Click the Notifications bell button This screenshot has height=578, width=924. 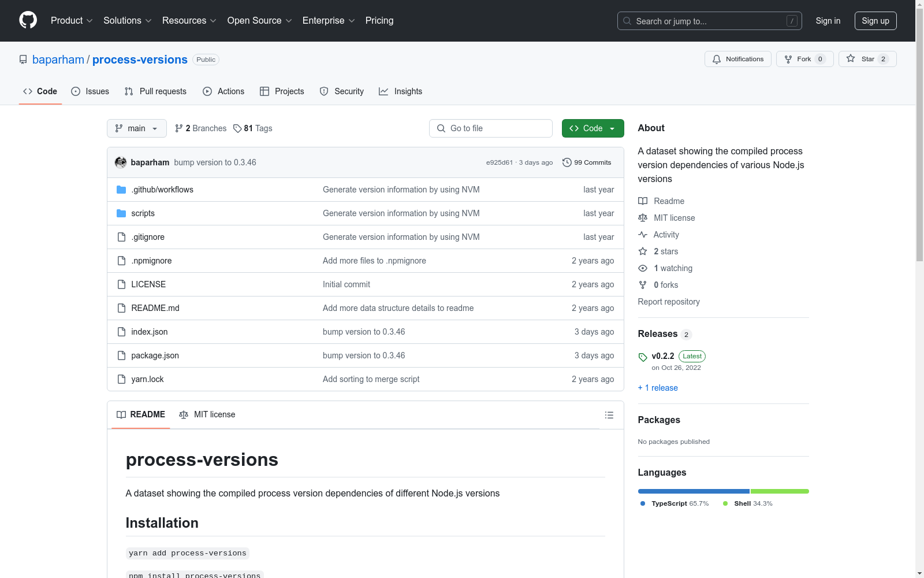pyautogui.click(x=737, y=59)
